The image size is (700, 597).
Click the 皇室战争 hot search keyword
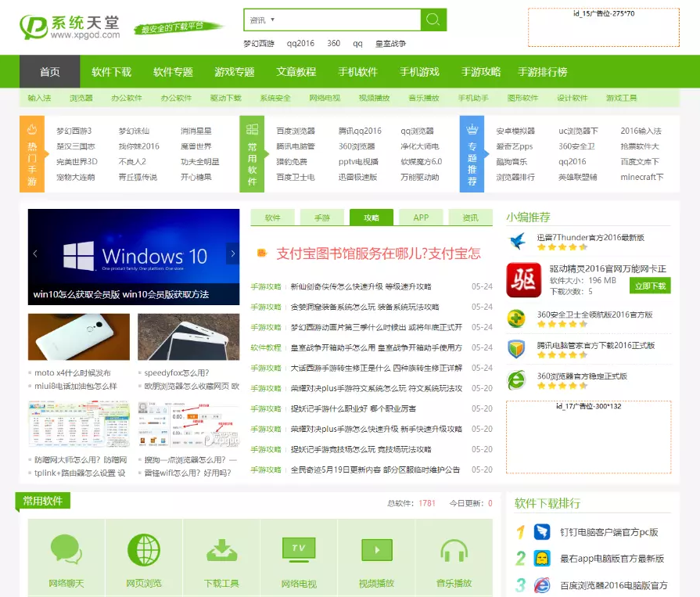390,43
